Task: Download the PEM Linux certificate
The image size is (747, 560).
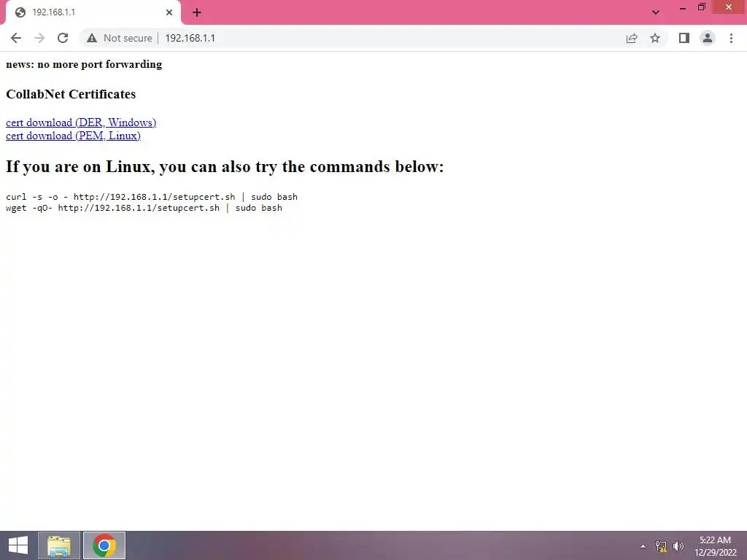Action: coord(74,136)
